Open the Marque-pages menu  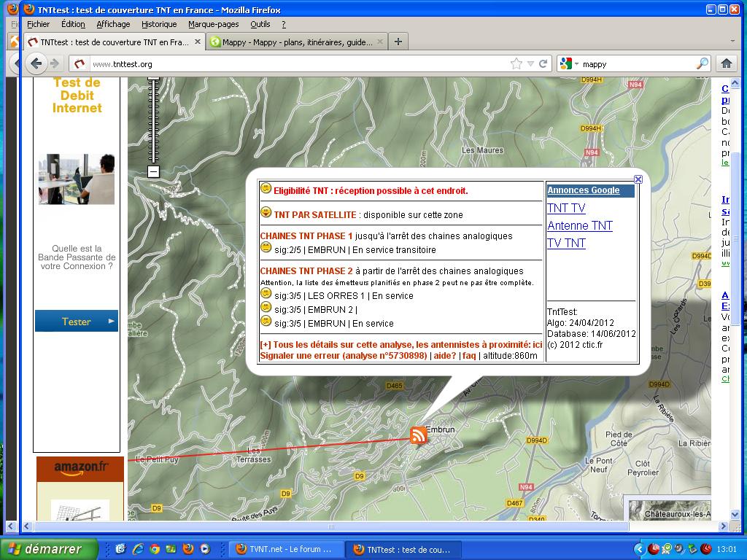click(x=214, y=24)
